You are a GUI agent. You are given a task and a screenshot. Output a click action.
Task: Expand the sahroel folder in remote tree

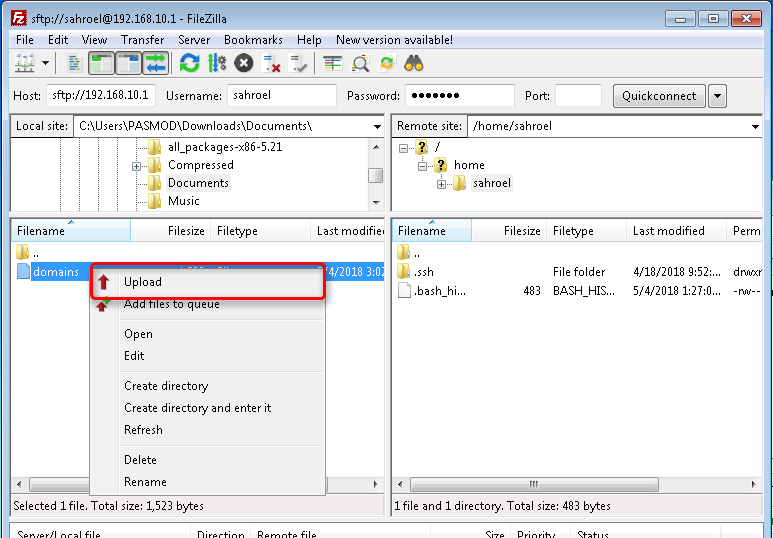pos(441,184)
